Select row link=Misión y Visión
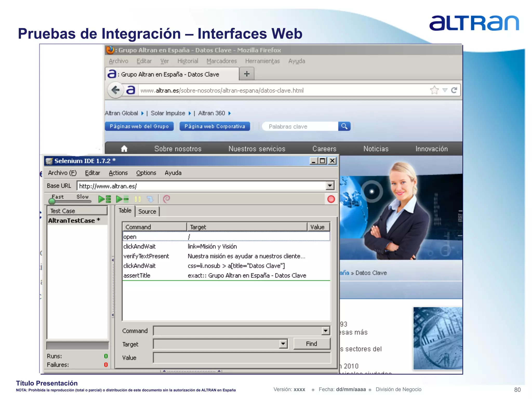The width and height of the screenshot is (532, 399). click(x=226, y=246)
